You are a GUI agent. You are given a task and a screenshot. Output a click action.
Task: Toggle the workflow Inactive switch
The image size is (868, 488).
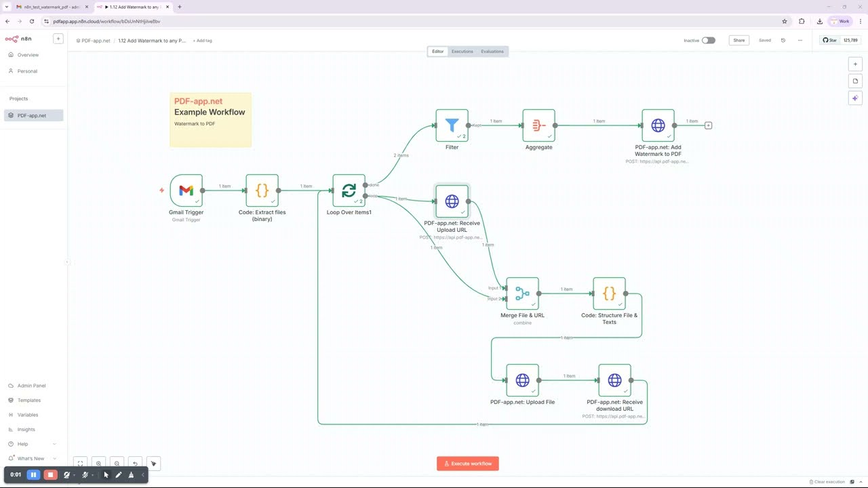pos(709,40)
